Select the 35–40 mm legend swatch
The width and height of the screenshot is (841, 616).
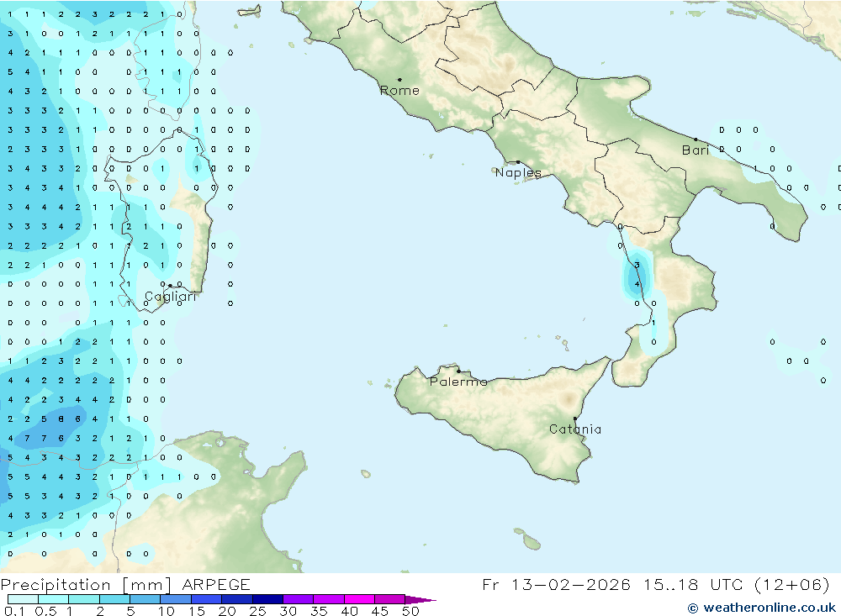tap(328, 599)
